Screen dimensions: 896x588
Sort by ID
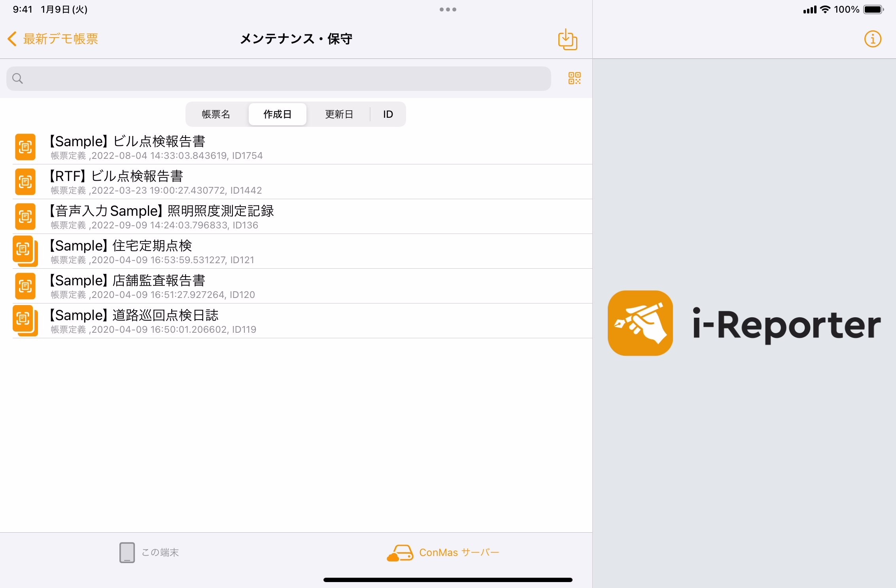(388, 114)
